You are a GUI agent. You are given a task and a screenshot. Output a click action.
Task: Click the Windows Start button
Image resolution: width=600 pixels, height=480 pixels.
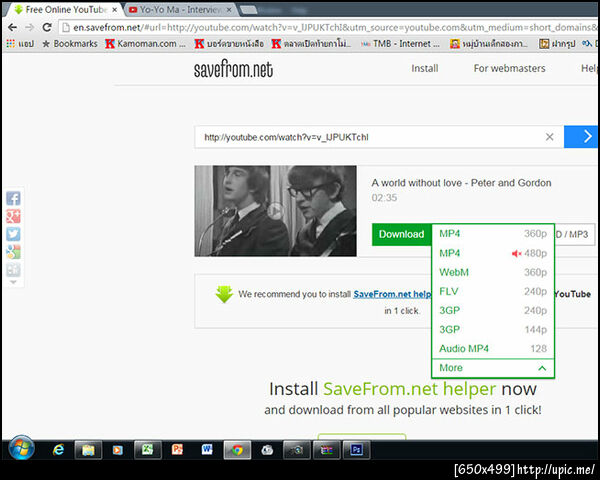[22, 447]
